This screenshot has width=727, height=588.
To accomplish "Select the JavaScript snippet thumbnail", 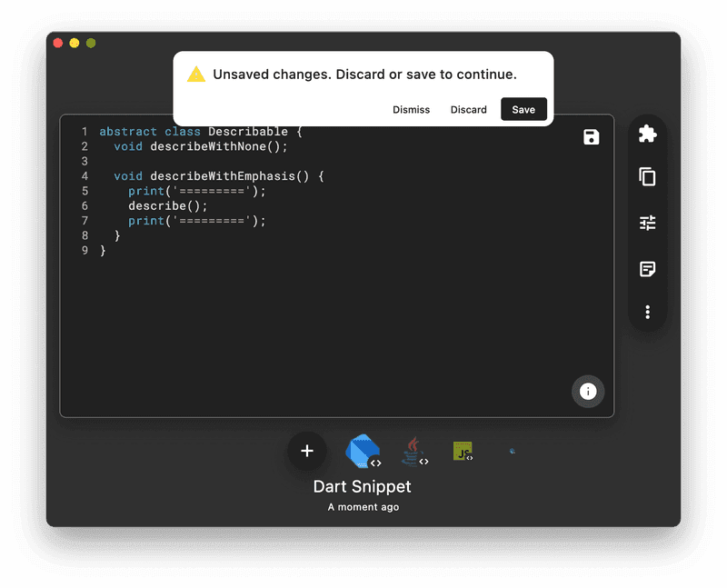I will click(x=463, y=449).
